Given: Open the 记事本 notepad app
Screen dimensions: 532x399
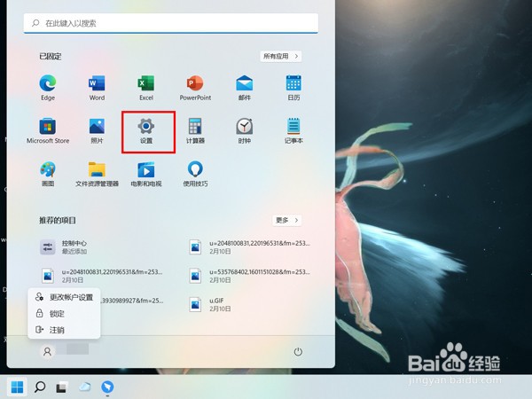Looking at the screenshot, I should coord(293,130).
